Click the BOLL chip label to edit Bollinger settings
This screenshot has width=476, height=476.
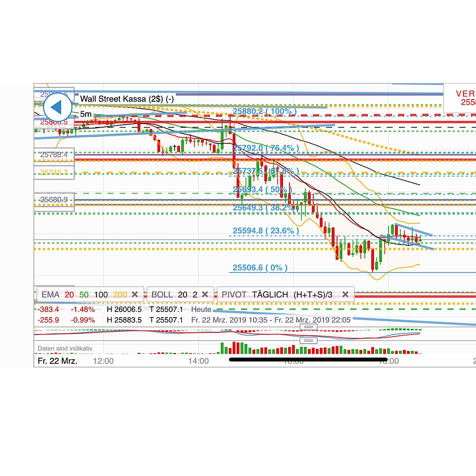coord(162,294)
